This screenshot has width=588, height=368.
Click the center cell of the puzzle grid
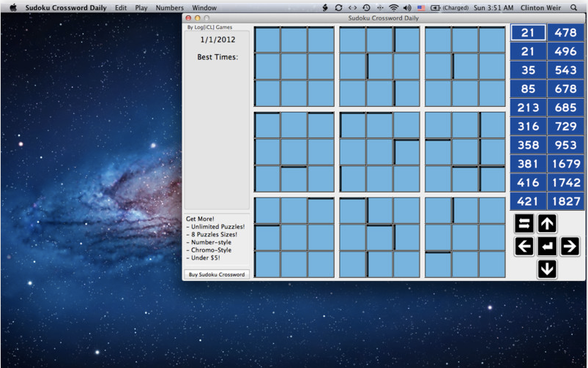379,151
